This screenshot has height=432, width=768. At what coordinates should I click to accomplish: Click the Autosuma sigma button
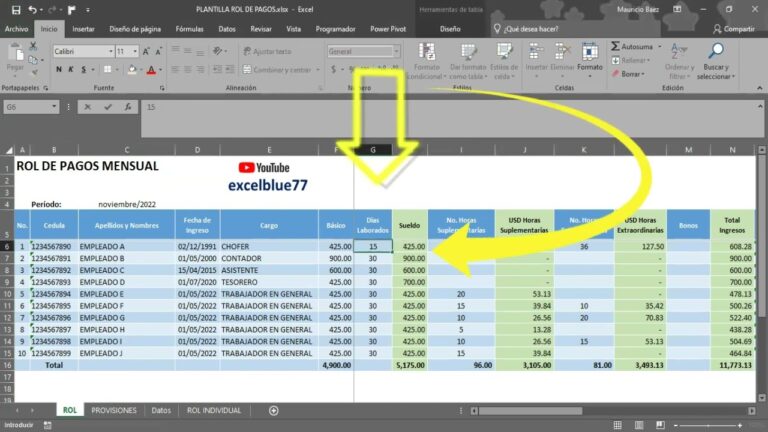point(631,47)
